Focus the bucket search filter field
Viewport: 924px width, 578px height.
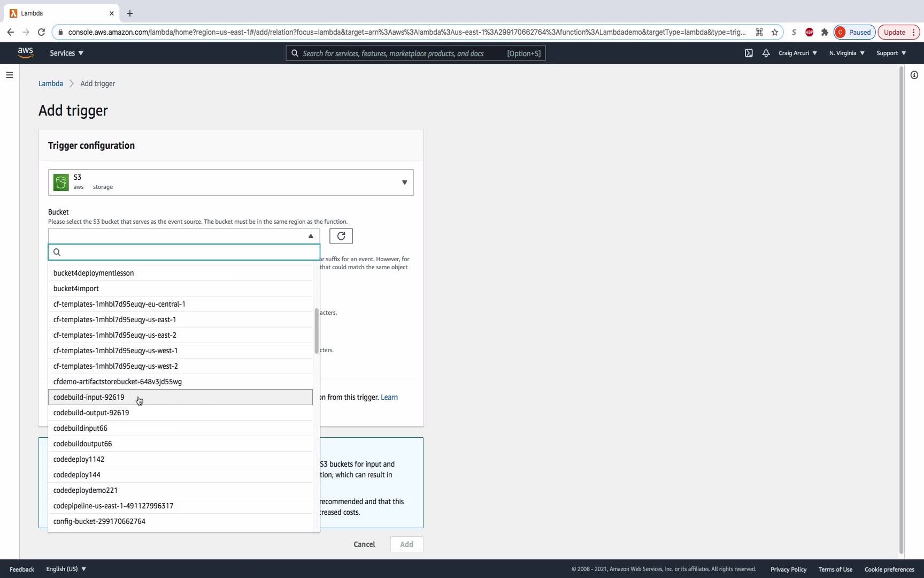pyautogui.click(x=184, y=252)
